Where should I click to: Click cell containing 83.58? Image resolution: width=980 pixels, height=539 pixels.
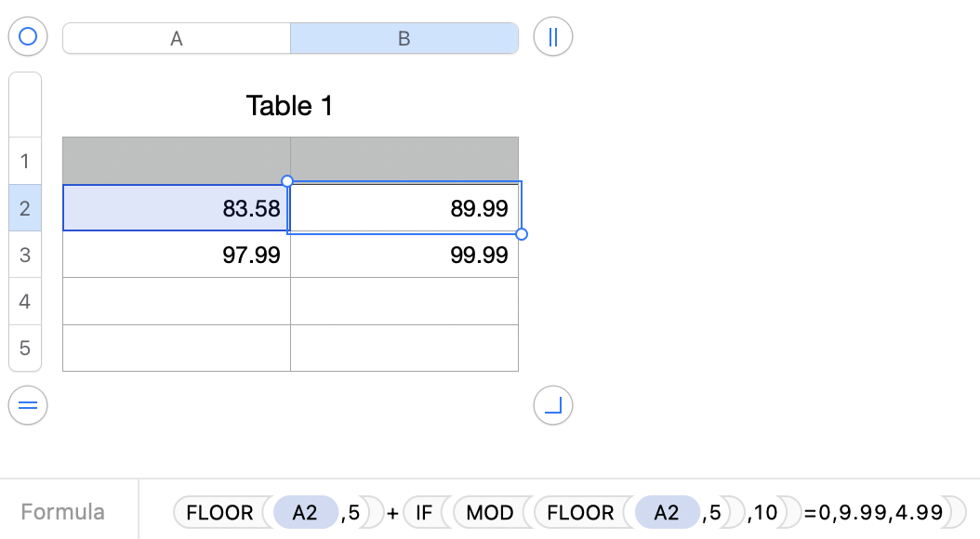pyautogui.click(x=177, y=208)
